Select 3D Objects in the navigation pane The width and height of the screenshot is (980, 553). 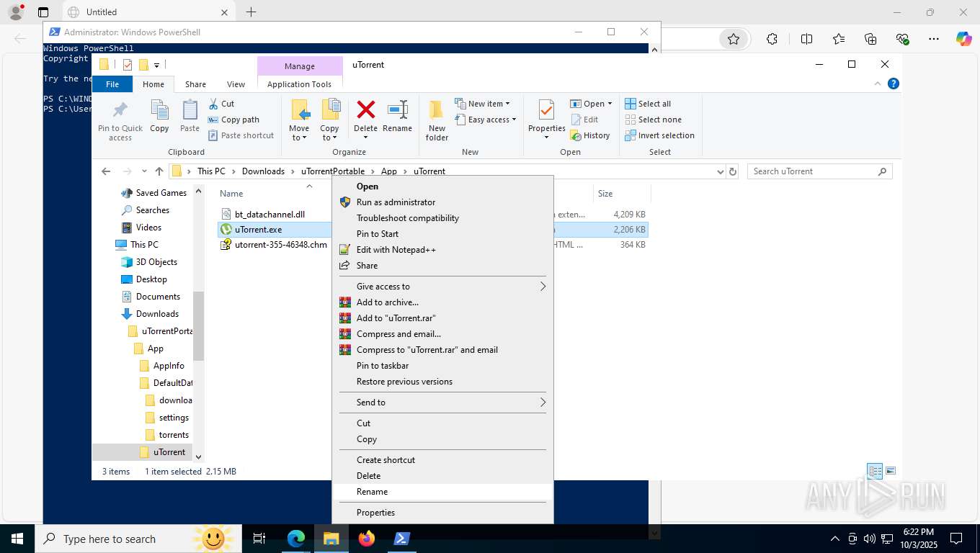(x=150, y=262)
